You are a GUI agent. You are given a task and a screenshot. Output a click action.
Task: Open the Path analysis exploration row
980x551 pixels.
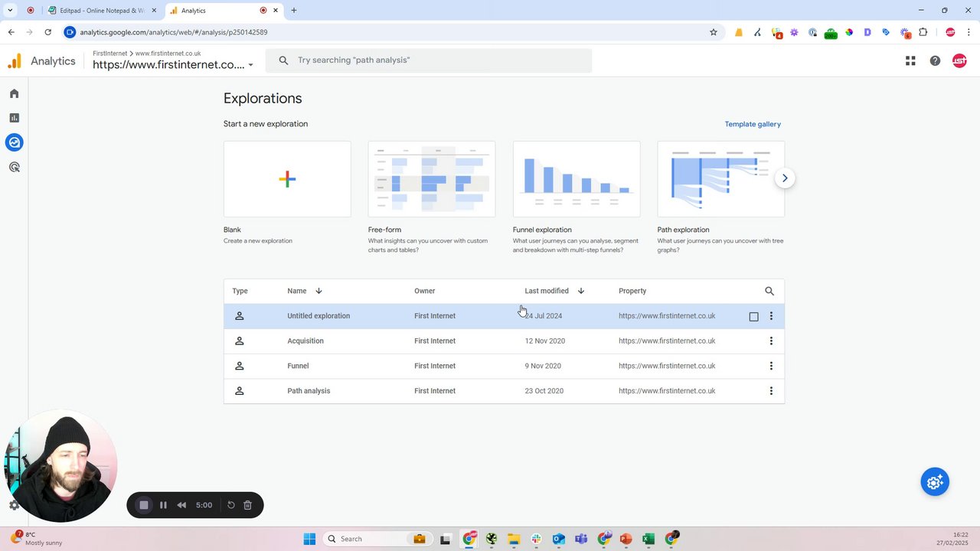pos(504,391)
